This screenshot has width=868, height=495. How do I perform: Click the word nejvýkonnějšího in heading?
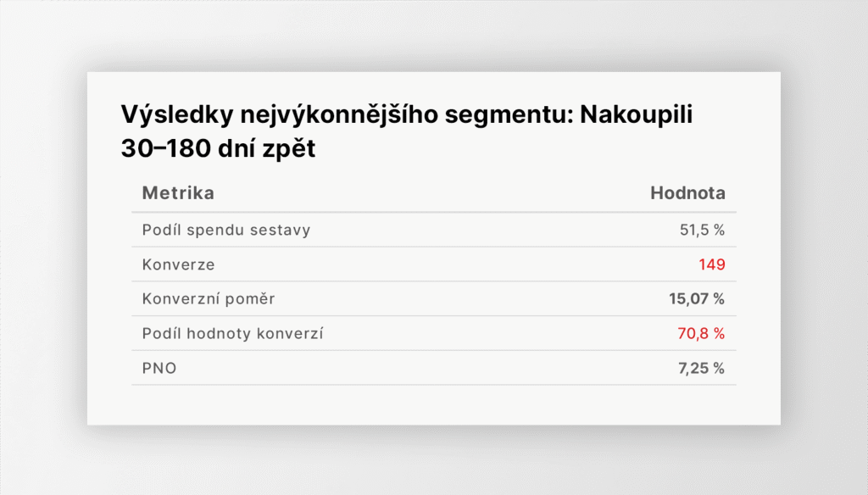[339, 115]
